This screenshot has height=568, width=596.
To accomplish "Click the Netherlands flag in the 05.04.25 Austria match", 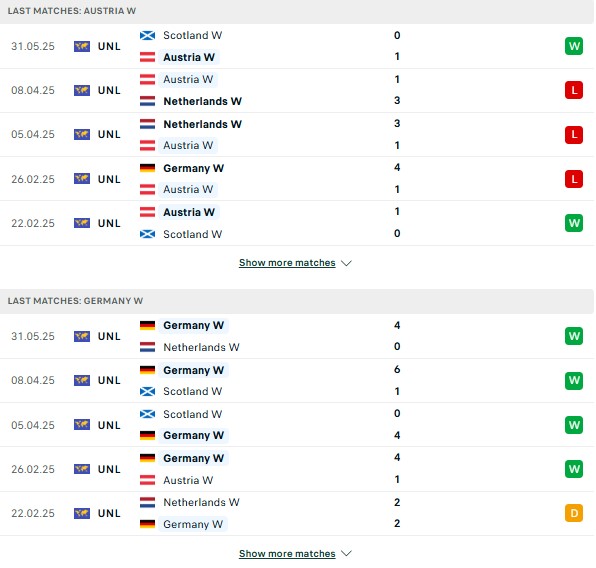I will [147, 124].
